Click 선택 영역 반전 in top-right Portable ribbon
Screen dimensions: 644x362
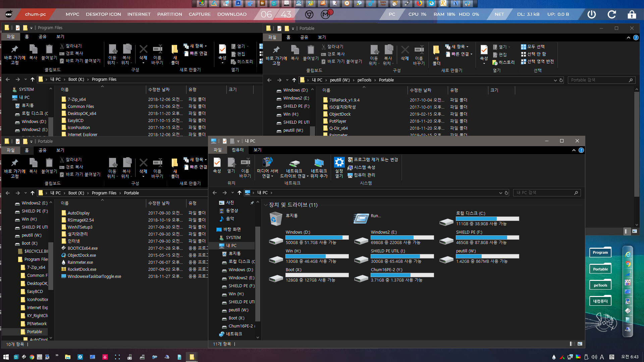tap(537, 61)
